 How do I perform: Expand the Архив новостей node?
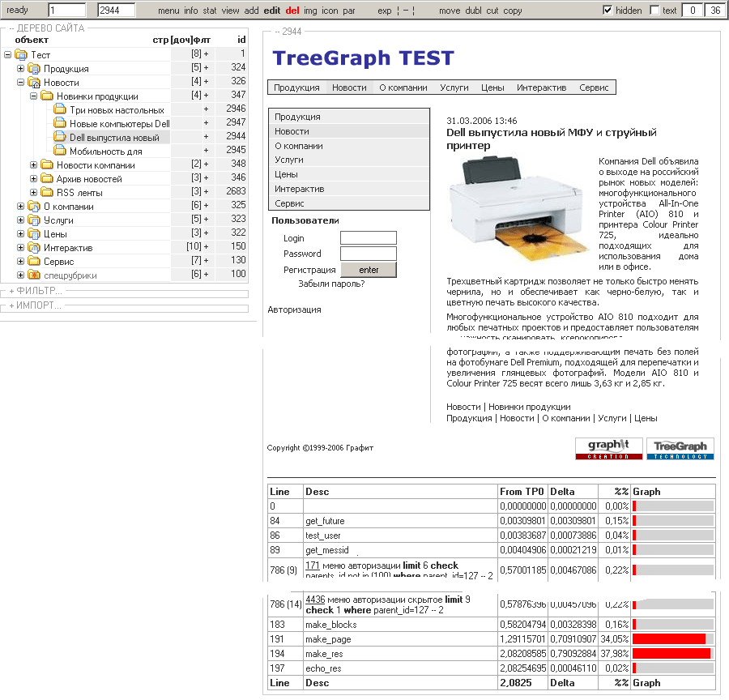(x=33, y=178)
